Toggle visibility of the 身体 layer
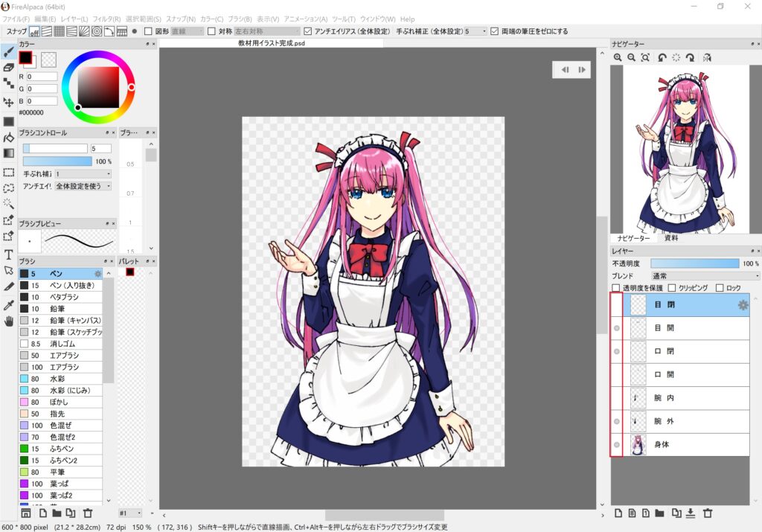This screenshot has height=532, width=762. (616, 445)
